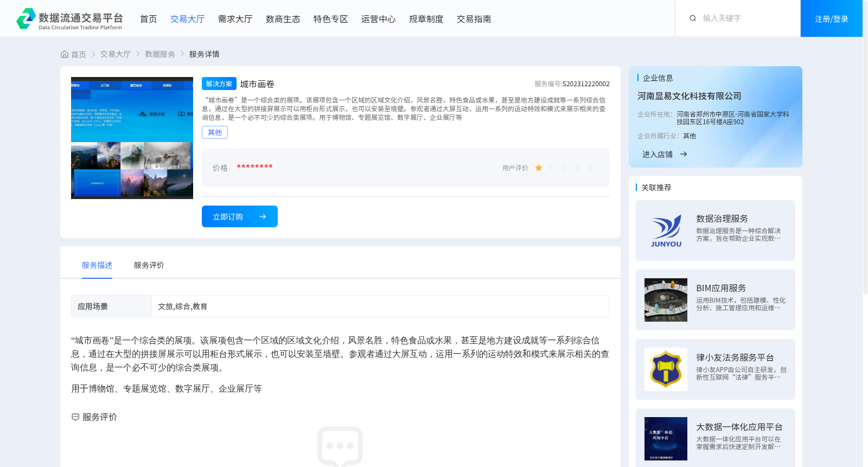Click 文旅,综合,教育 scenario value
The image size is (868, 467).
pos(183,306)
